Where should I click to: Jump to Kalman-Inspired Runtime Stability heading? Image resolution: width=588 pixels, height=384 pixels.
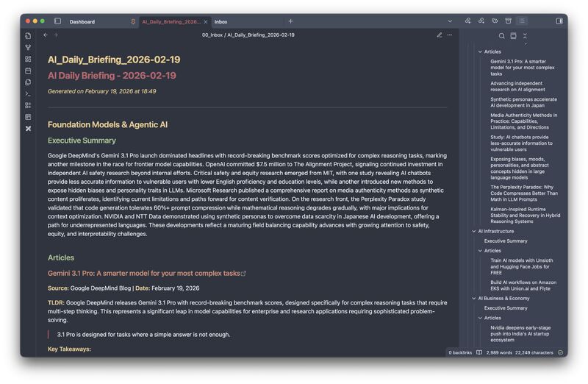click(x=525, y=216)
